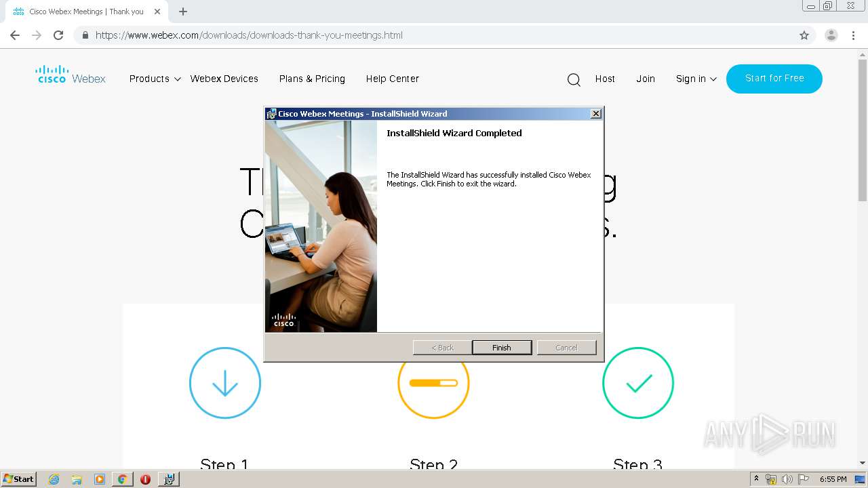Viewport: 868px width, 488px height.
Task: Click the address bar URL
Action: 249,35
